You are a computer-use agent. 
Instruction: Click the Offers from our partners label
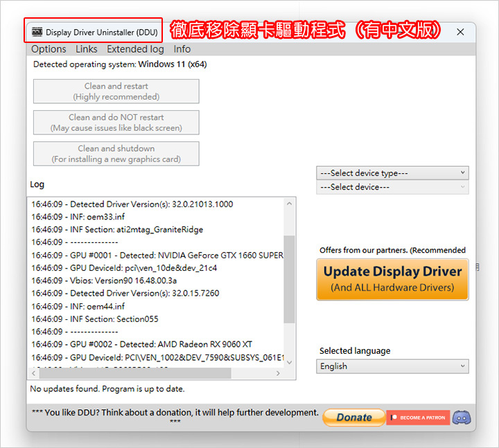point(392,250)
